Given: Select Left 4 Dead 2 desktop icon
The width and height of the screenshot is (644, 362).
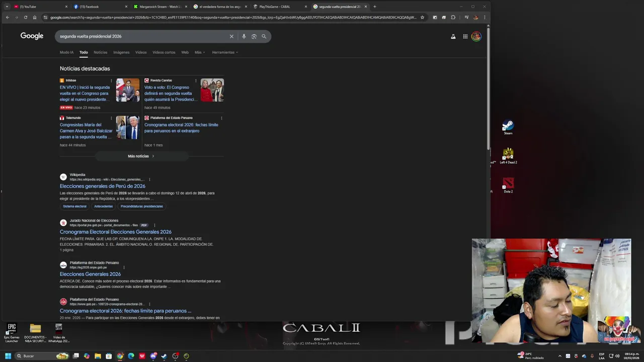Looking at the screenshot, I should pos(508,156).
